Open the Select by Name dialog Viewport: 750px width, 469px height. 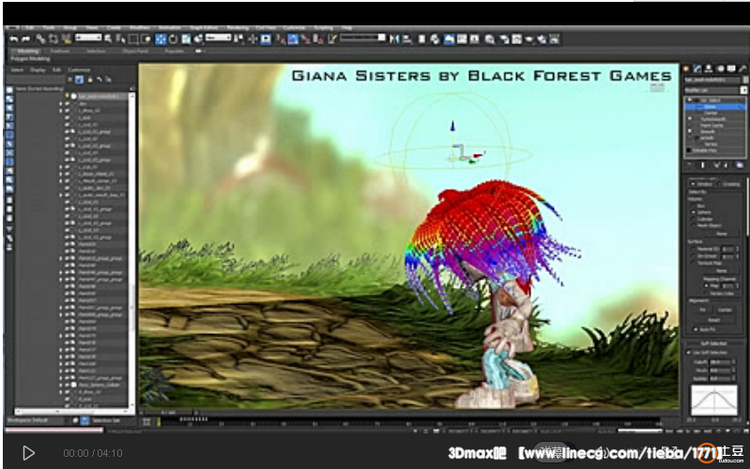coord(121,39)
